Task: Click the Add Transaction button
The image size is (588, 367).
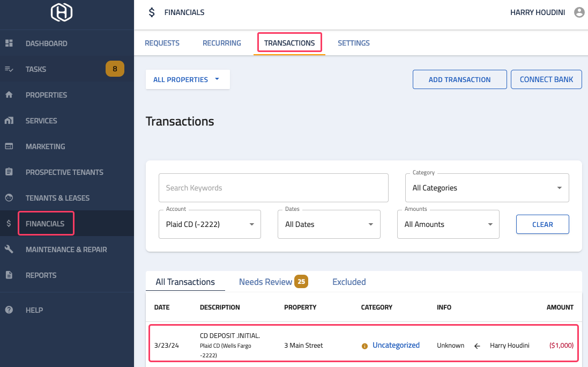Action: tap(459, 79)
